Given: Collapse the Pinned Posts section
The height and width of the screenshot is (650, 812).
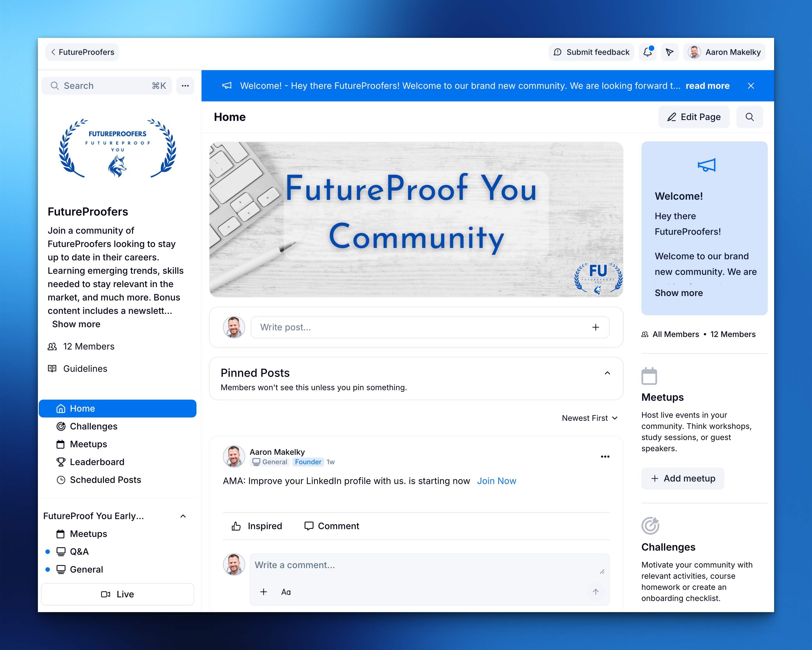Looking at the screenshot, I should pos(607,373).
